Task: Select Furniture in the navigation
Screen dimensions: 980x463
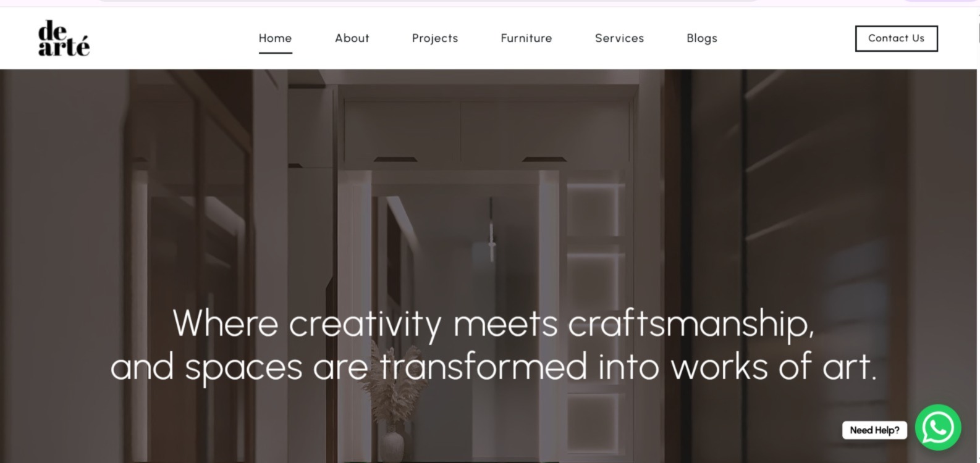Action: (x=526, y=38)
